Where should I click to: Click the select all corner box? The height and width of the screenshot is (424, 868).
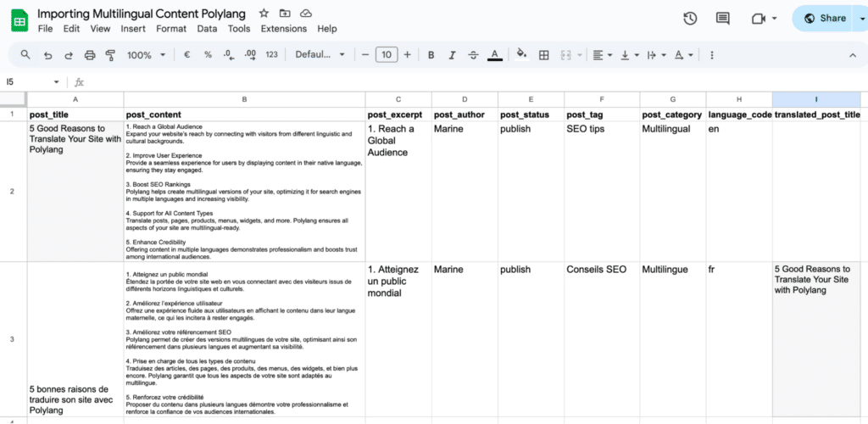point(14,99)
